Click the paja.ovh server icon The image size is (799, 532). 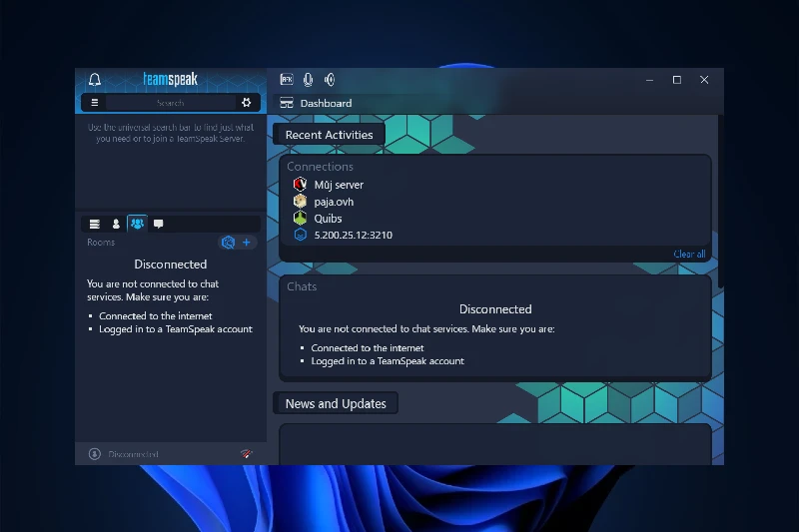click(301, 201)
